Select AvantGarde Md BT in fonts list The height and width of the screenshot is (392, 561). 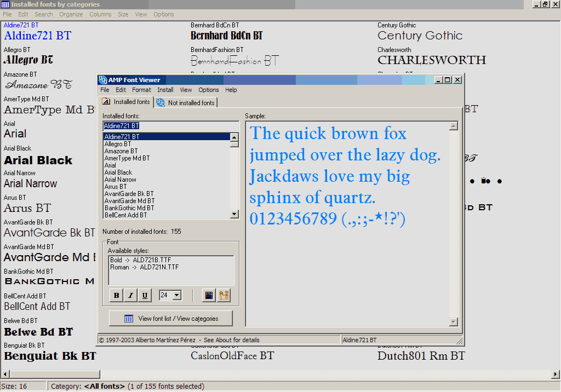pyautogui.click(x=167, y=201)
